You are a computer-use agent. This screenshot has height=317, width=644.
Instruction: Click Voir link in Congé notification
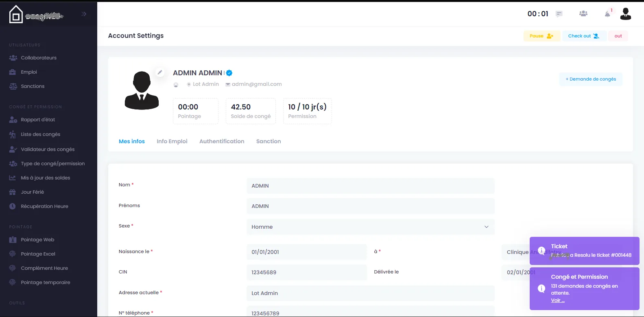click(x=558, y=300)
